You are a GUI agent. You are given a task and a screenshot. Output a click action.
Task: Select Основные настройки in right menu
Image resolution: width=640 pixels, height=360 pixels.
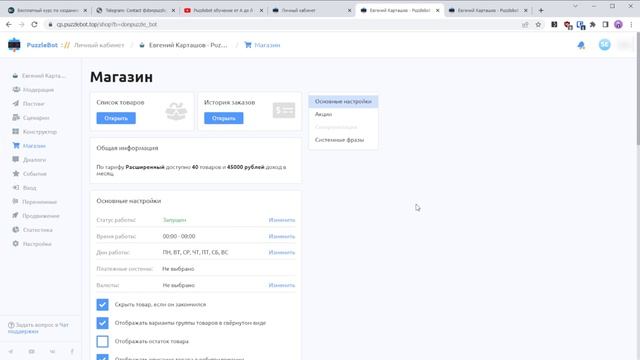[x=343, y=101]
